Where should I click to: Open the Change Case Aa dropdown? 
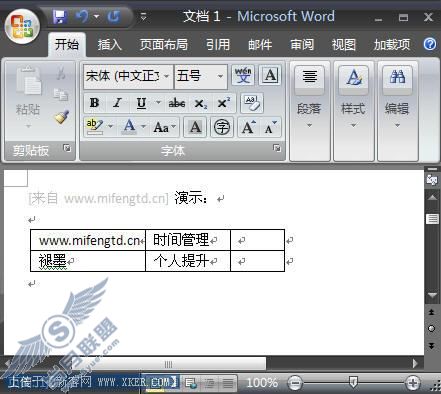click(x=164, y=127)
